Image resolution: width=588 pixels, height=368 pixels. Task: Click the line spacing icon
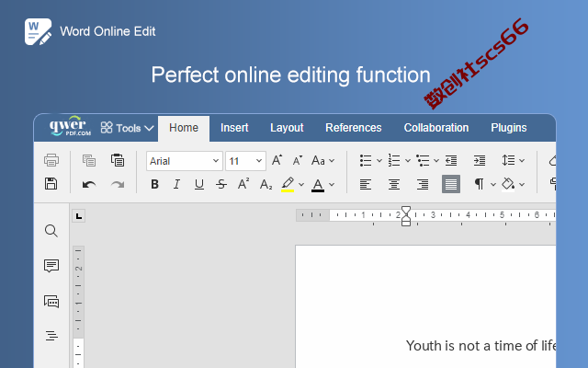point(508,160)
